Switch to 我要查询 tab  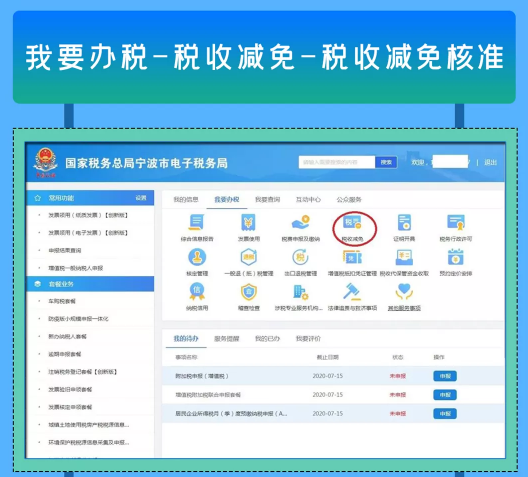tap(267, 200)
